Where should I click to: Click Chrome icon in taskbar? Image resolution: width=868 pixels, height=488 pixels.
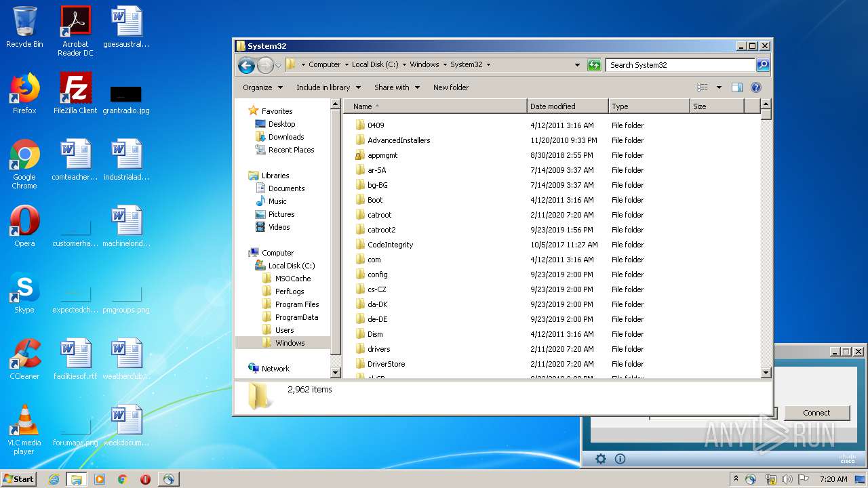[x=123, y=479]
